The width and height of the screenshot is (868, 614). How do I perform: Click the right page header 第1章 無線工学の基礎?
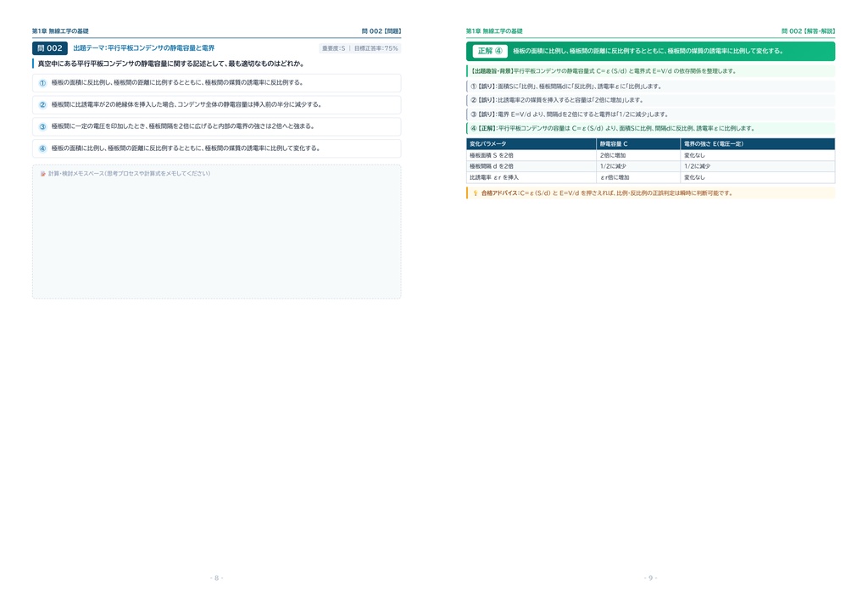(494, 31)
